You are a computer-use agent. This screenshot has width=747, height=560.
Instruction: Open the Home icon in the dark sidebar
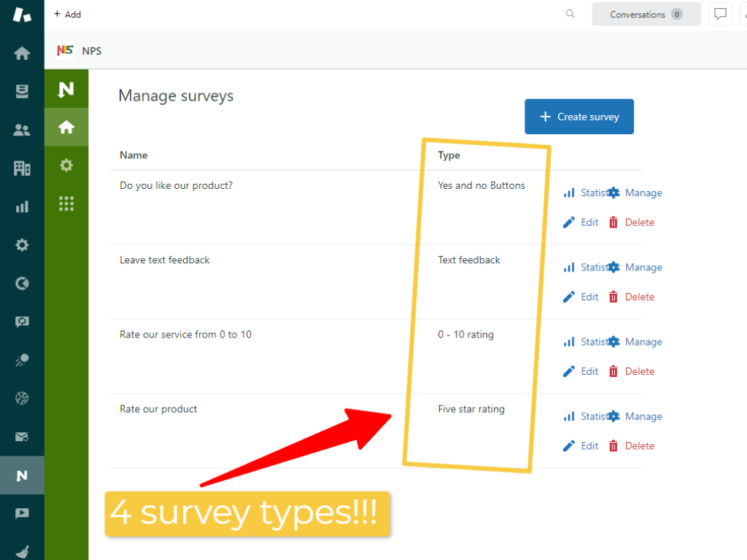[22, 53]
